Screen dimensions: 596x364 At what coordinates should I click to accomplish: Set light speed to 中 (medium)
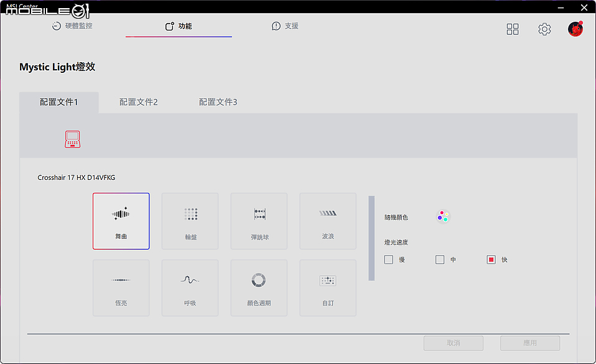pos(440,259)
